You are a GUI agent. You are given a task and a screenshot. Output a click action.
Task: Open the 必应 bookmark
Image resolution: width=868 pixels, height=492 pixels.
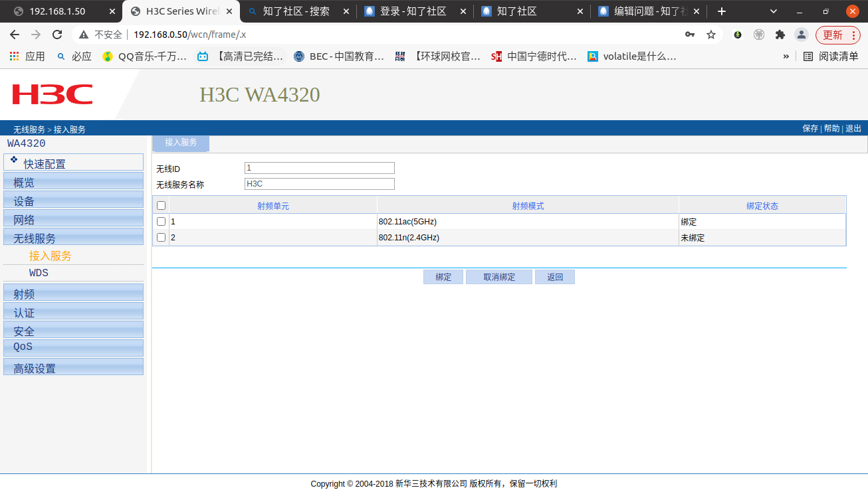tap(74, 56)
